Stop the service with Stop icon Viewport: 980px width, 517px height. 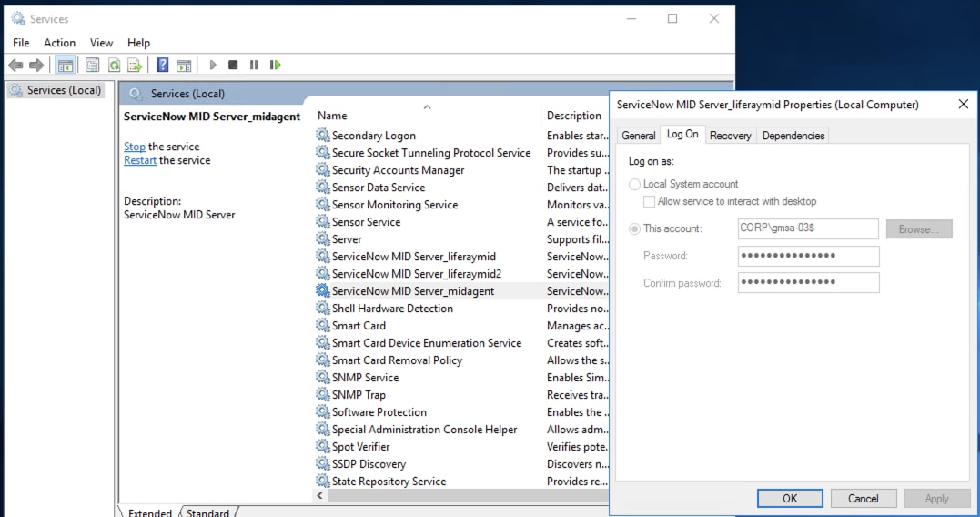(233, 65)
